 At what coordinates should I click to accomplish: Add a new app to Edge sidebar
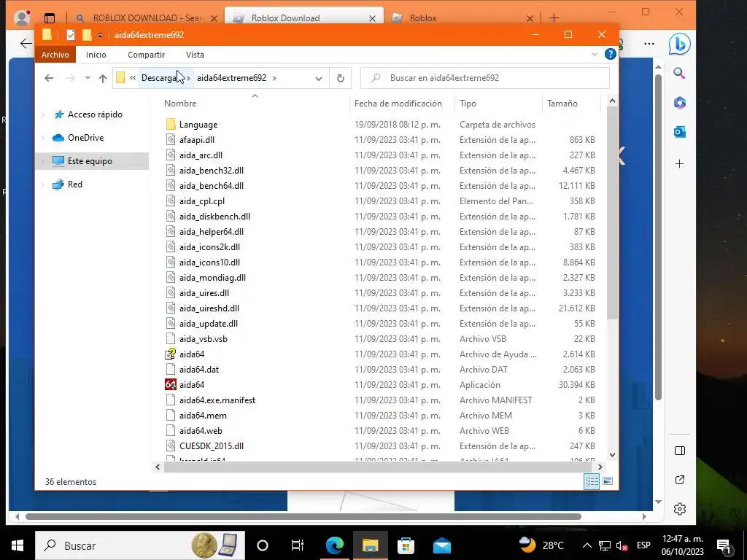679,164
